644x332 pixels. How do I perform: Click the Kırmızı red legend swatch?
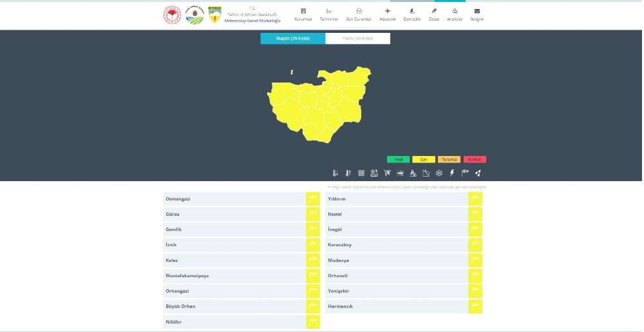point(475,159)
